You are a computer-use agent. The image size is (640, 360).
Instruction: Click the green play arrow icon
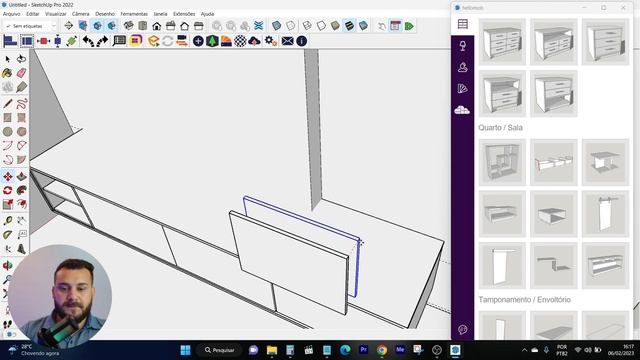pos(409,26)
